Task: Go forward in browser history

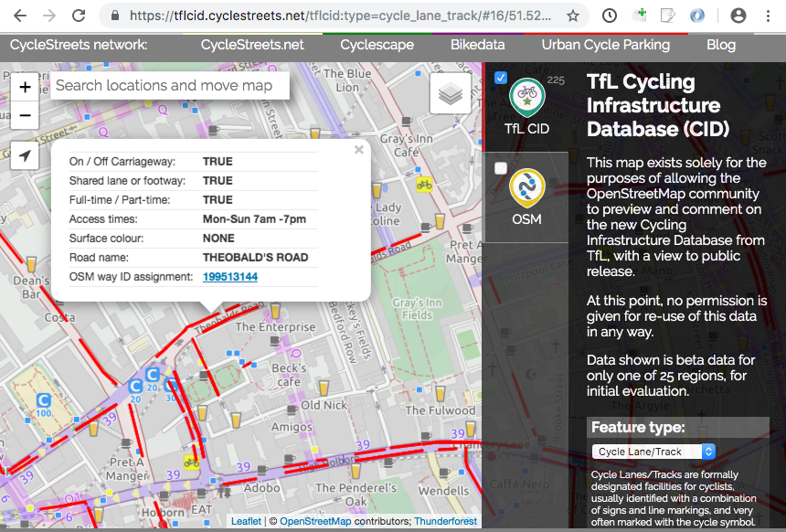Action: (49, 16)
